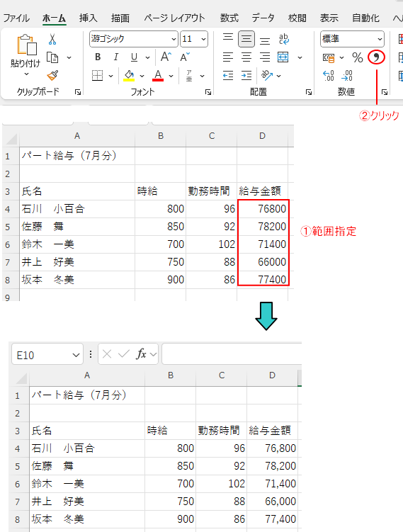Open the 自動化 tab
The image size is (403, 532).
(x=365, y=18)
